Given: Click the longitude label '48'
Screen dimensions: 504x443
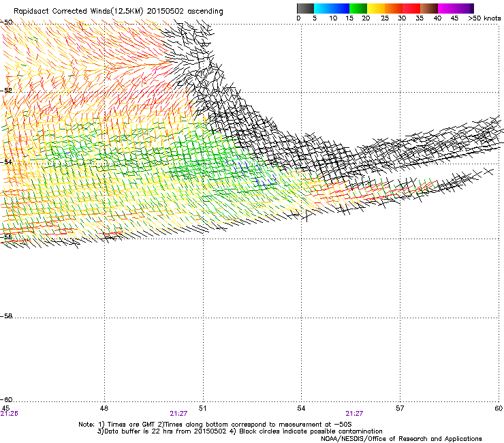Looking at the screenshot, I should pos(104,408).
